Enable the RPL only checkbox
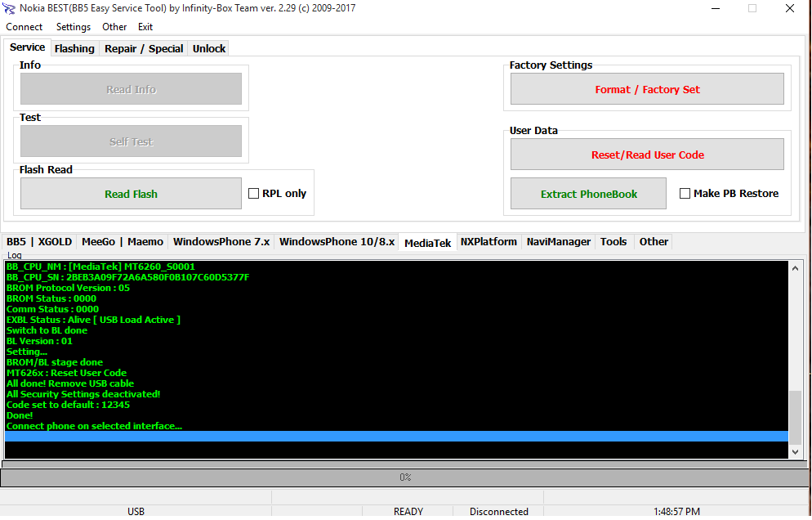Viewport: 812px width, 520px height. click(254, 194)
